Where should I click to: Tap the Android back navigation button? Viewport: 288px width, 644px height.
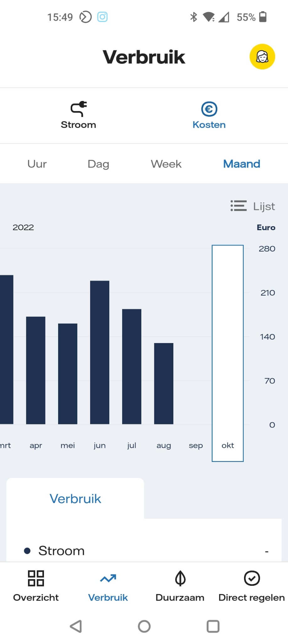click(x=76, y=626)
